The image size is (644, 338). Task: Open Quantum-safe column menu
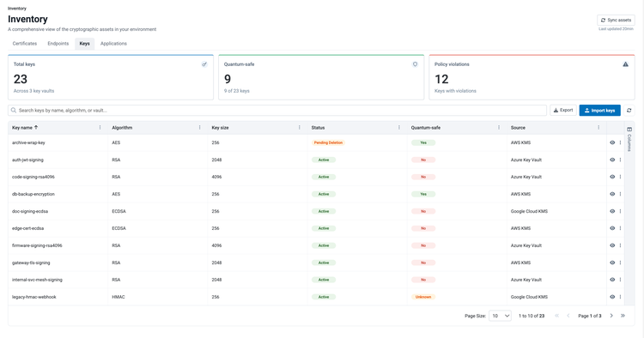(499, 128)
